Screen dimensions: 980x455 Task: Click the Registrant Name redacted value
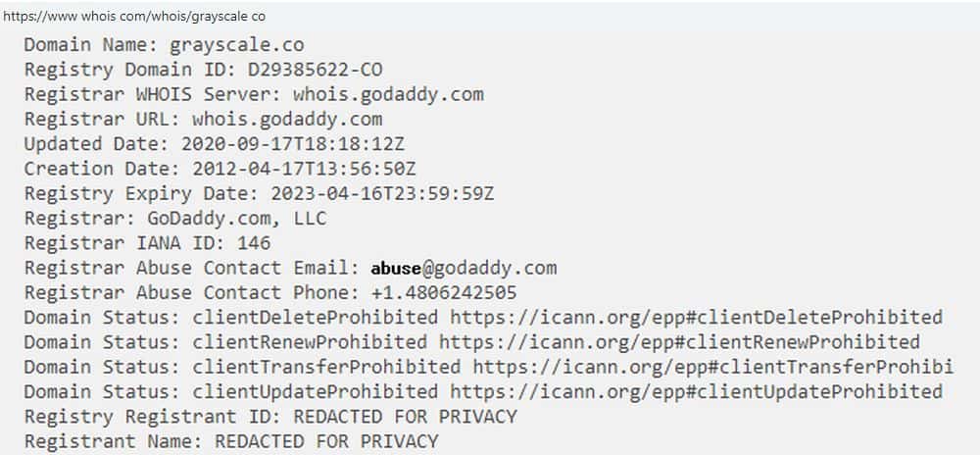[326, 441]
